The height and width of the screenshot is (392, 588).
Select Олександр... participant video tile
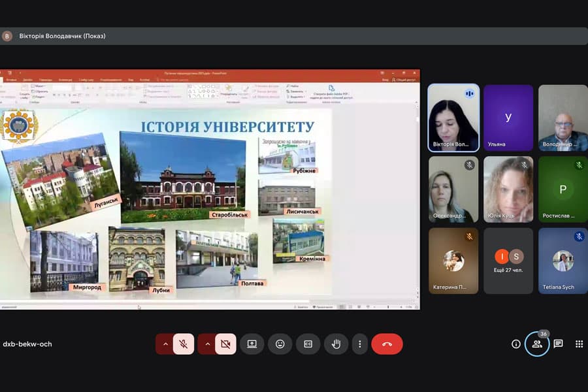[x=453, y=189]
